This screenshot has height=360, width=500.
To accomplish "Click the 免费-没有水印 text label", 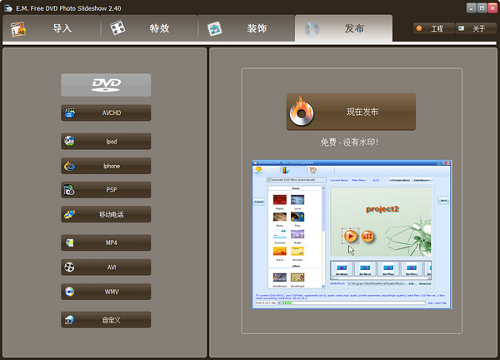I will (x=350, y=142).
